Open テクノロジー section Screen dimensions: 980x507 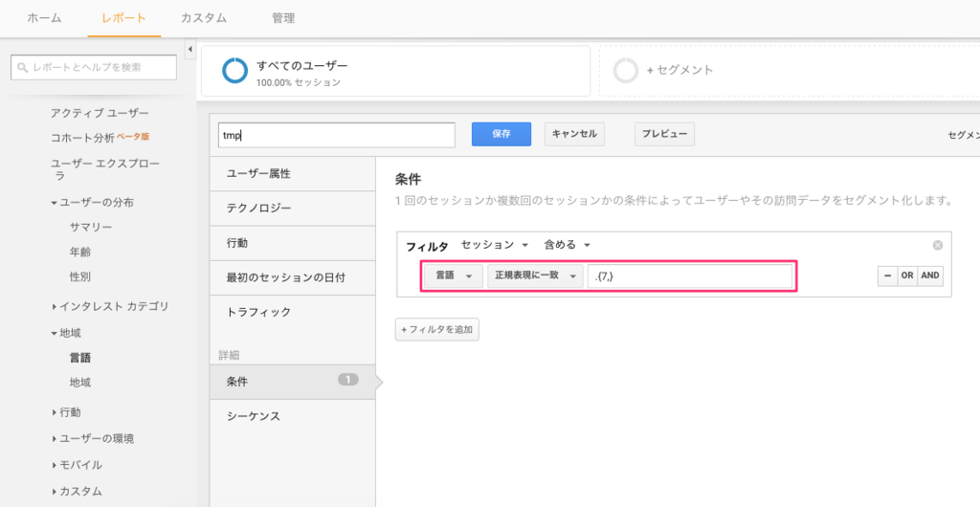point(293,209)
